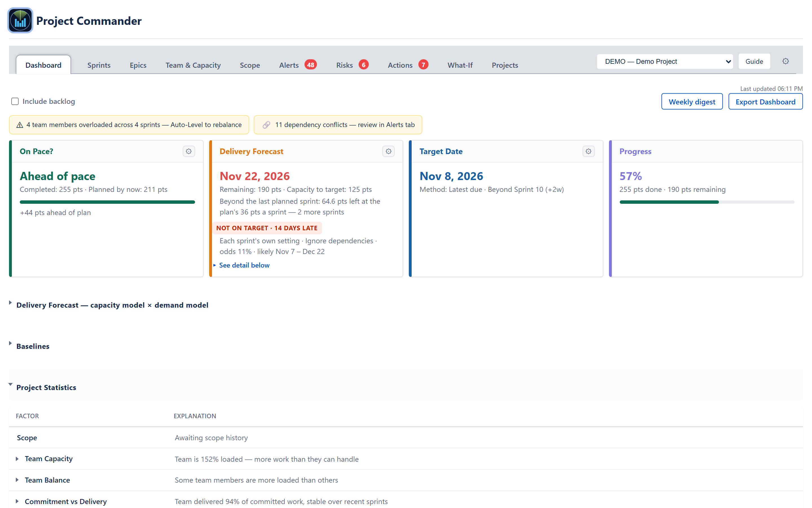
Task: Click +44 pts ahead of plan text
Action: point(55,213)
